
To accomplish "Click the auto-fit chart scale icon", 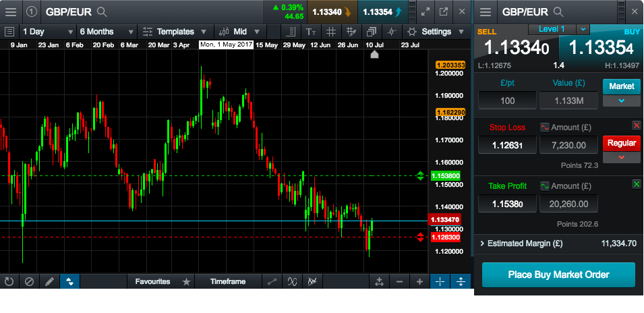I will pyautogui.click(x=379, y=281).
